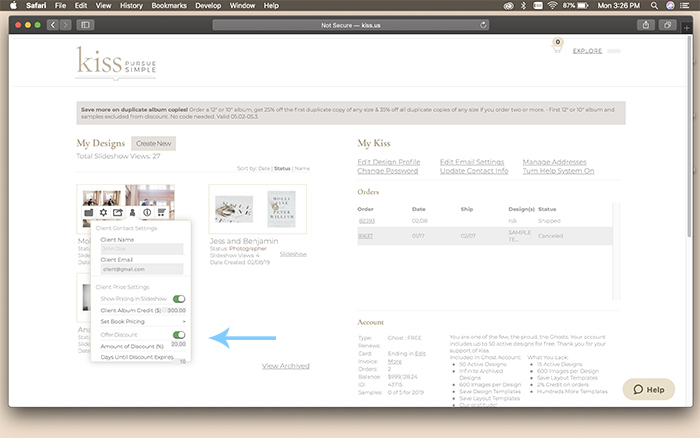
Task: Open Edit Email Settings link
Action: pos(472,162)
